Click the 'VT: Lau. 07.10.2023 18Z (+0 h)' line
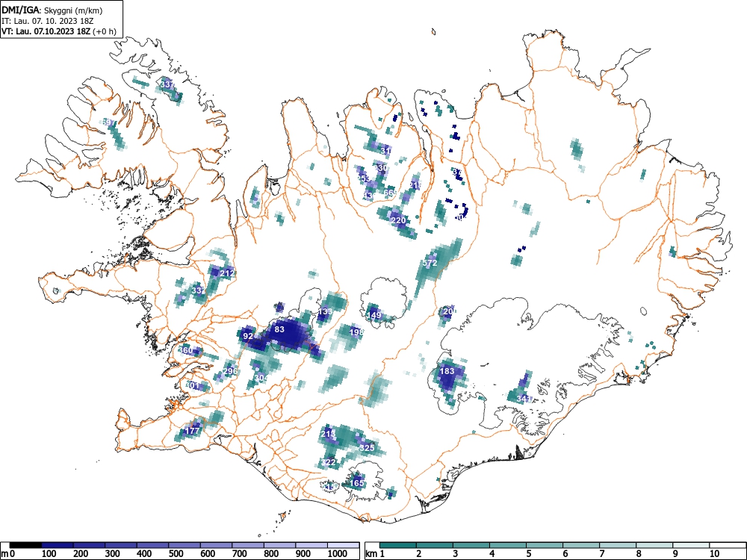The image size is (747, 560). 59,31
